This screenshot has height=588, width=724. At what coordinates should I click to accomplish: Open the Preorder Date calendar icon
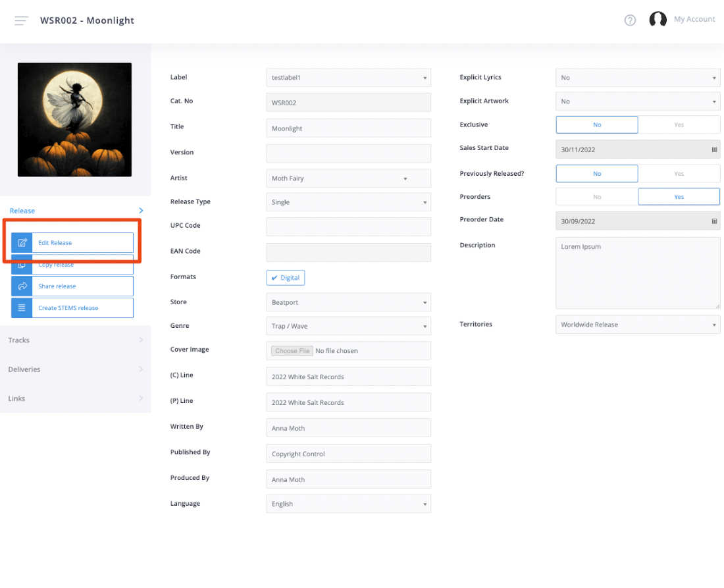pos(714,221)
